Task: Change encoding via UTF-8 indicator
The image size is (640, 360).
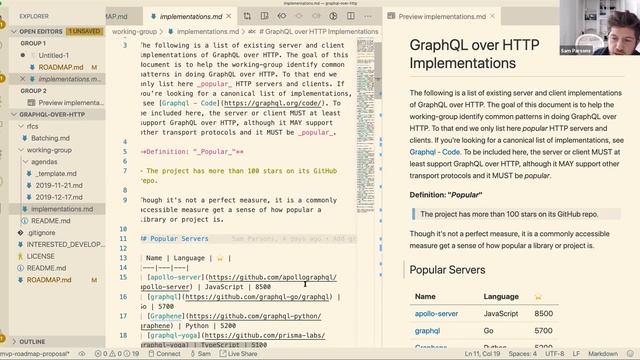Action: click(554, 354)
